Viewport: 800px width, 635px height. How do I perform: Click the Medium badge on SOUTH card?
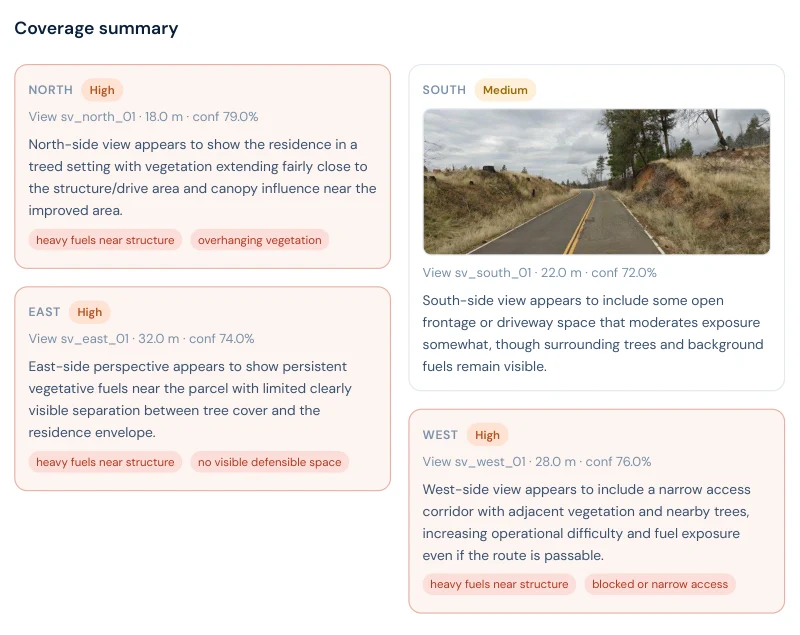505,90
